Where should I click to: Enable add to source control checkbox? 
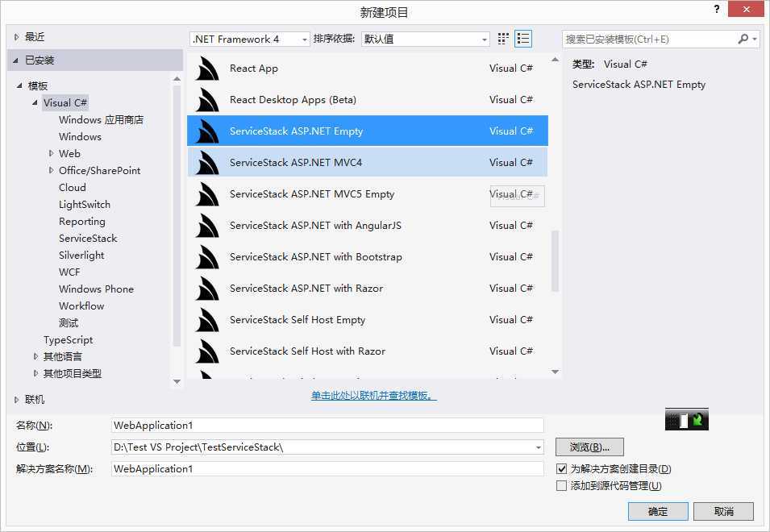[562, 485]
